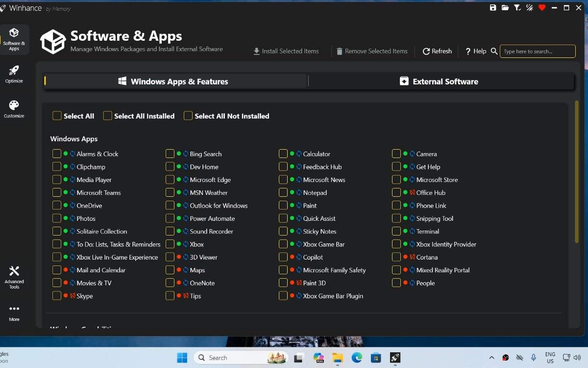Select the Copilot app checkbox

(283, 257)
